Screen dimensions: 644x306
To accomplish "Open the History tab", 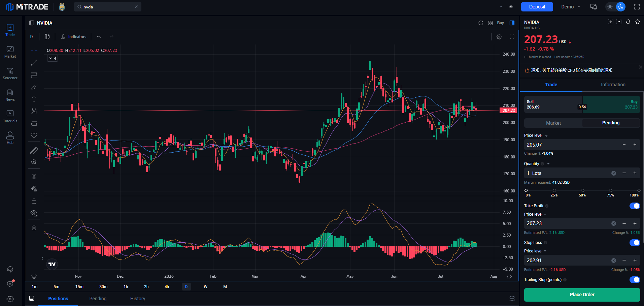I will tap(138, 299).
